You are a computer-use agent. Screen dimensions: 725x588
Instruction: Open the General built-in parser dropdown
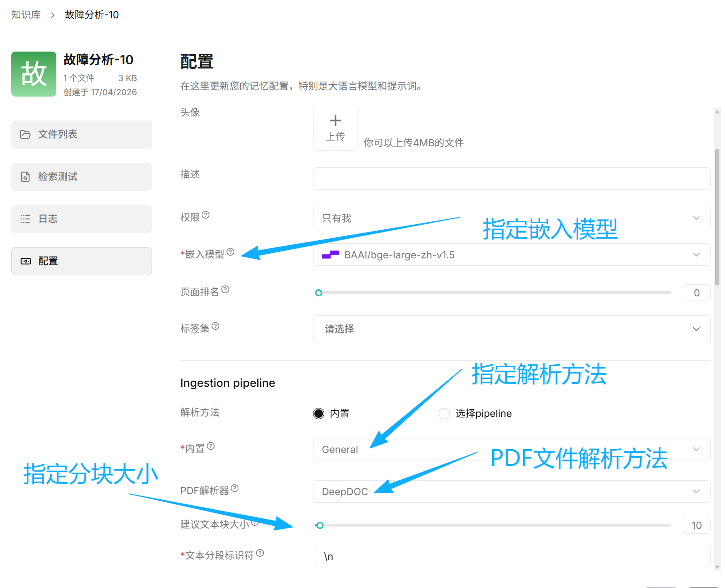coord(511,449)
